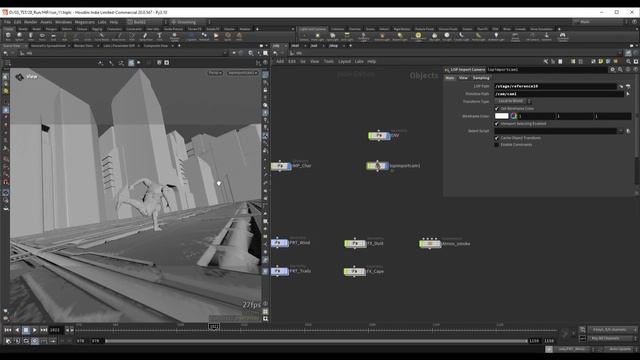Open the Main take dropdown at top right
This screenshot has height=360, width=640.
[599, 22]
